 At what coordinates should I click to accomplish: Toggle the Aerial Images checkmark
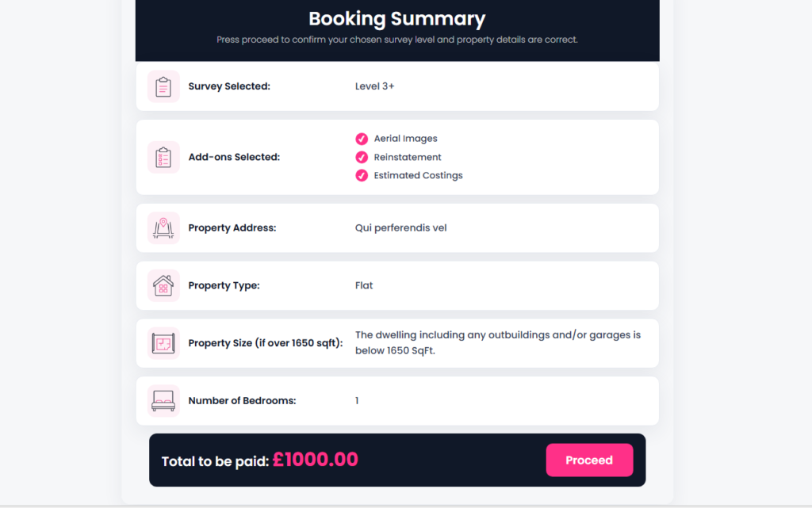click(362, 139)
